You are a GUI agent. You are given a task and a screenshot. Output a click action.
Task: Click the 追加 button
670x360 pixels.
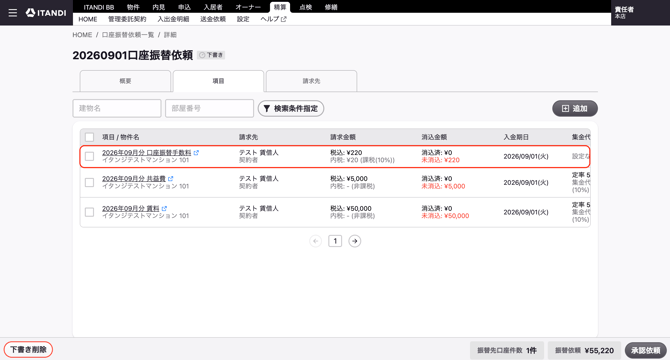click(575, 108)
